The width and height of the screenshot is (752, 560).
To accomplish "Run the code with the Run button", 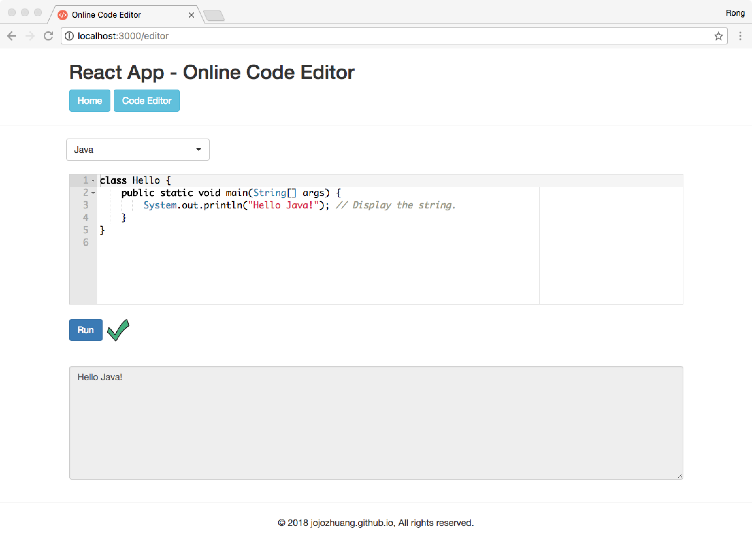I will point(86,330).
